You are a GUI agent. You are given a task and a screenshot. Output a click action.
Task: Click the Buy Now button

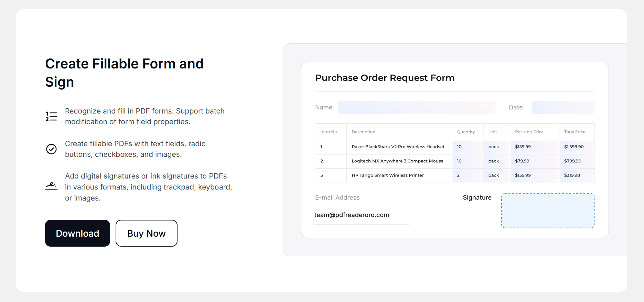[147, 233]
